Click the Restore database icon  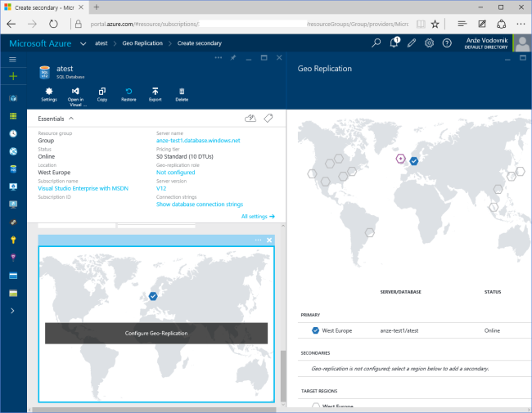click(128, 95)
